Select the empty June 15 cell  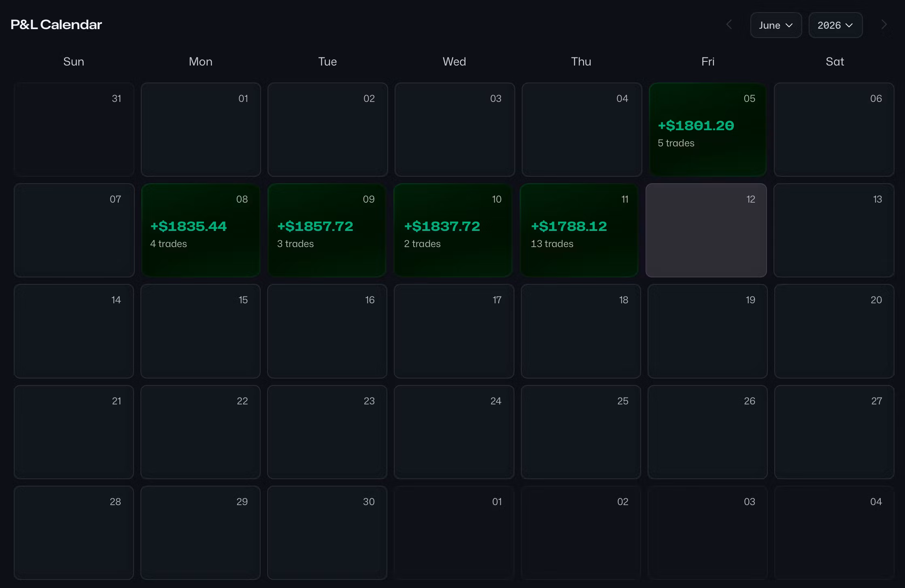(200, 331)
